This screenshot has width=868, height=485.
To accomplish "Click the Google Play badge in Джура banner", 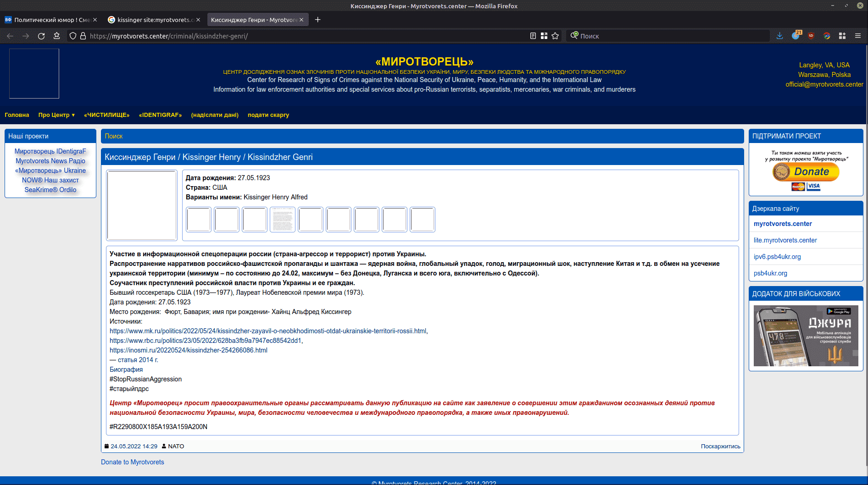I will click(x=839, y=311).
